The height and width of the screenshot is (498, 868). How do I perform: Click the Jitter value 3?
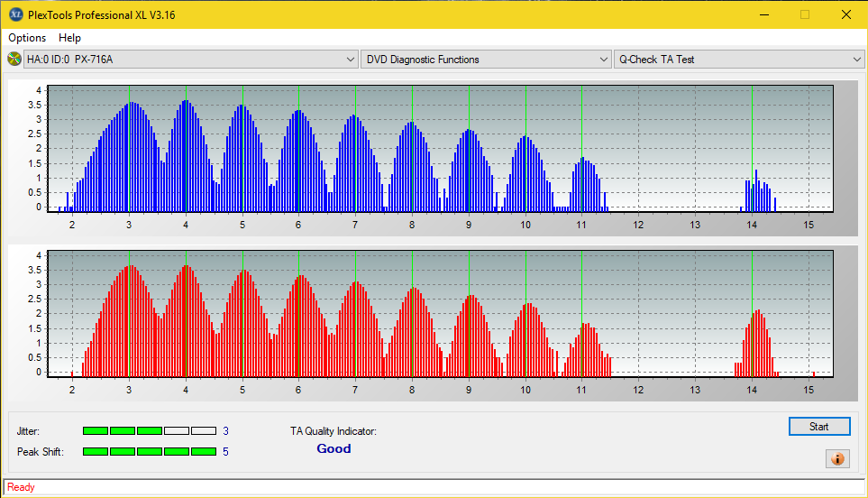226,431
